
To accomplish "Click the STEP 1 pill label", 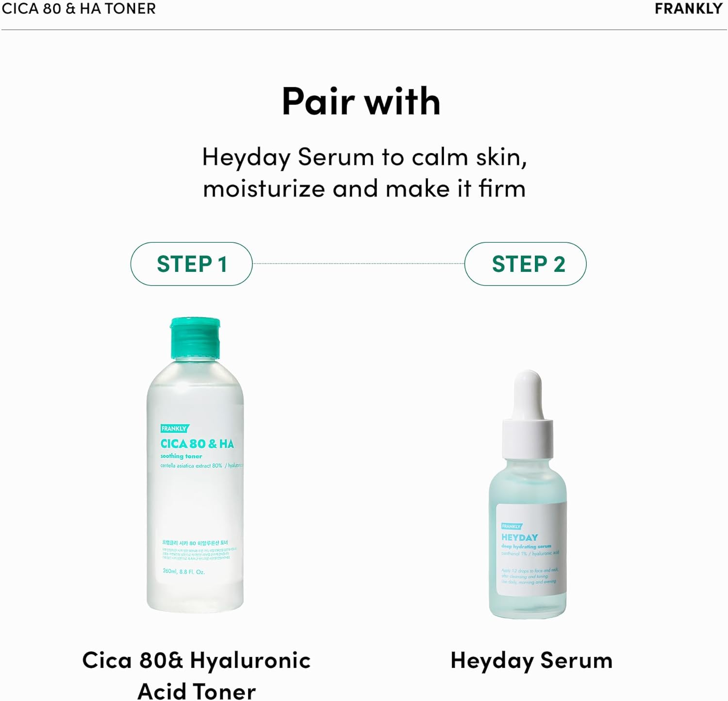I will pyautogui.click(x=192, y=264).
